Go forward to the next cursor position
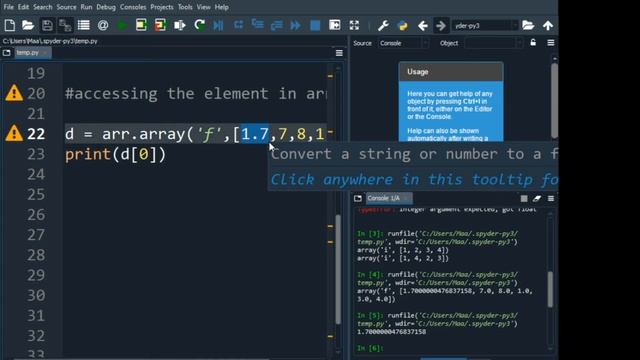 point(441,26)
